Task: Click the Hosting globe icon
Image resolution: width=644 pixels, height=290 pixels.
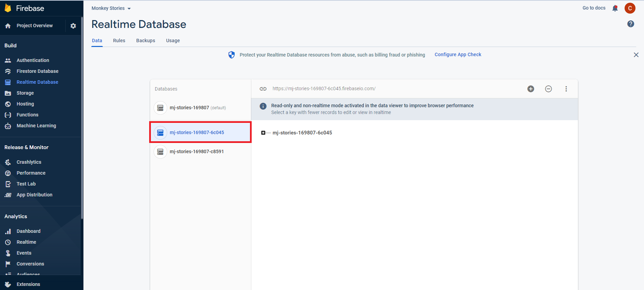Action: pyautogui.click(x=8, y=104)
